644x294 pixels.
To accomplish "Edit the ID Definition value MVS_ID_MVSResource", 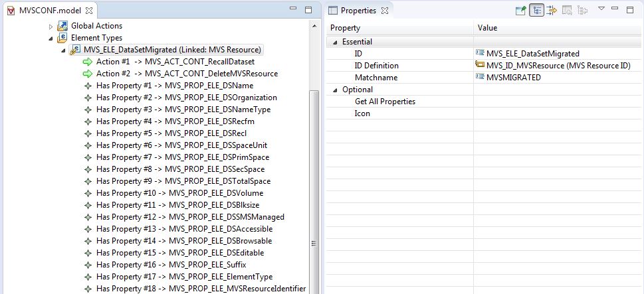I will pos(558,65).
